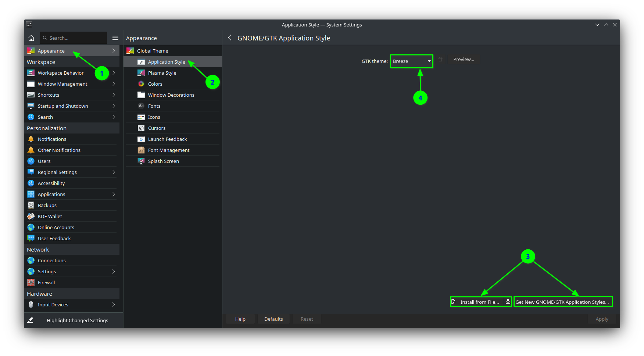Expand the Appearance row chevron

pyautogui.click(x=114, y=51)
